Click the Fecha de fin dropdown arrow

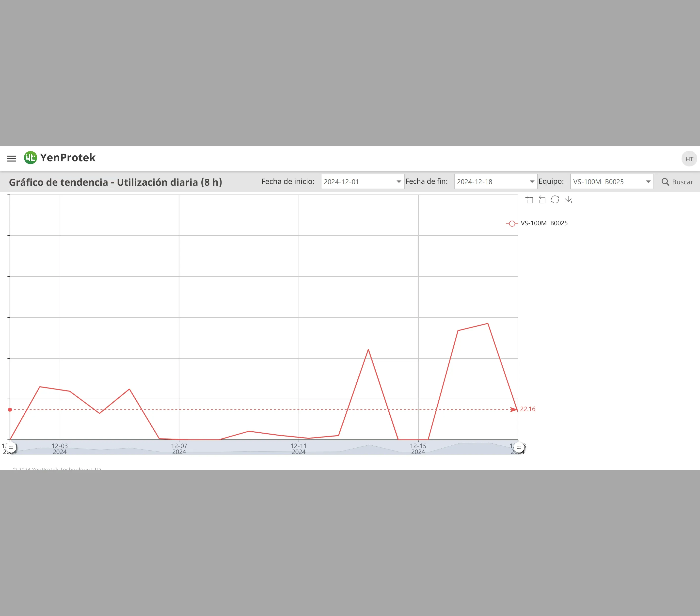532,182
